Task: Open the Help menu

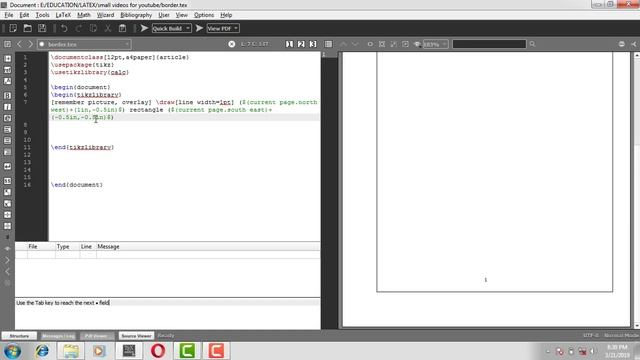Action: [x=226, y=15]
